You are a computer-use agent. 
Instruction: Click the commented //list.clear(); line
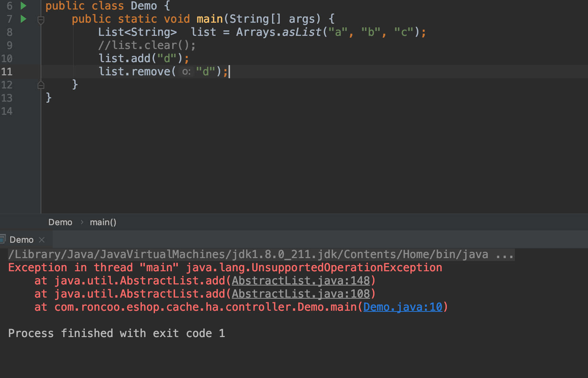(147, 45)
